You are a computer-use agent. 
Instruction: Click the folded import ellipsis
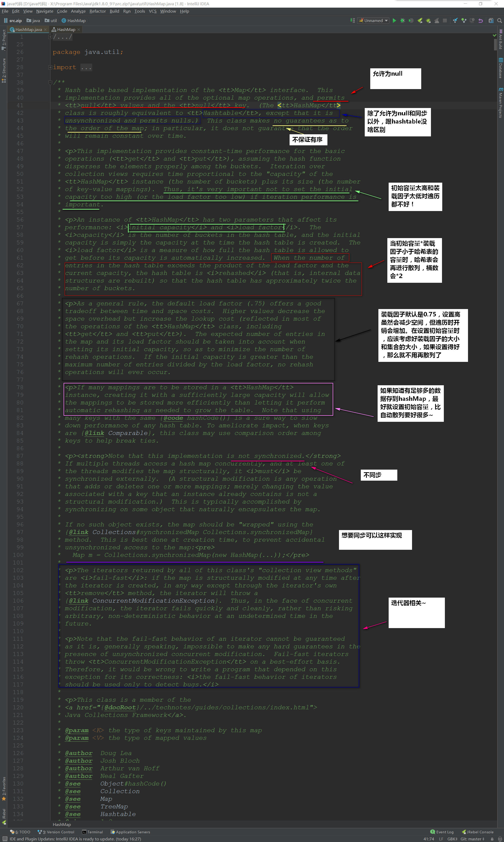(x=86, y=67)
